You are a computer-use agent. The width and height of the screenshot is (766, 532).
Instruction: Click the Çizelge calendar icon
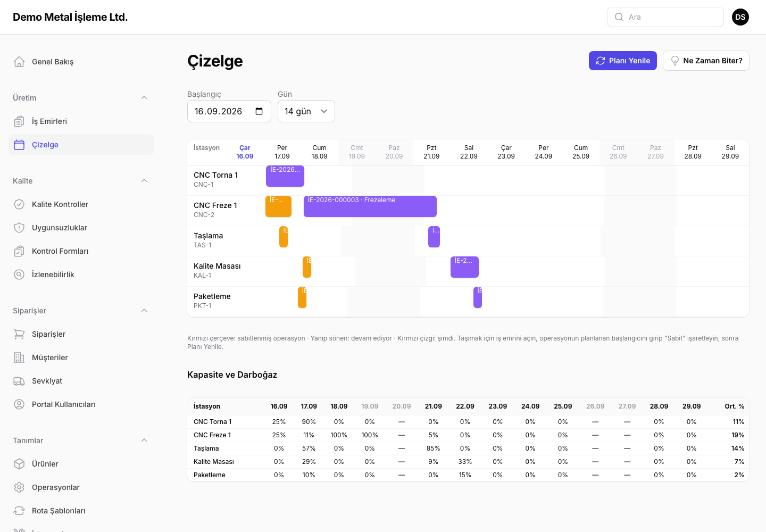tap(19, 145)
